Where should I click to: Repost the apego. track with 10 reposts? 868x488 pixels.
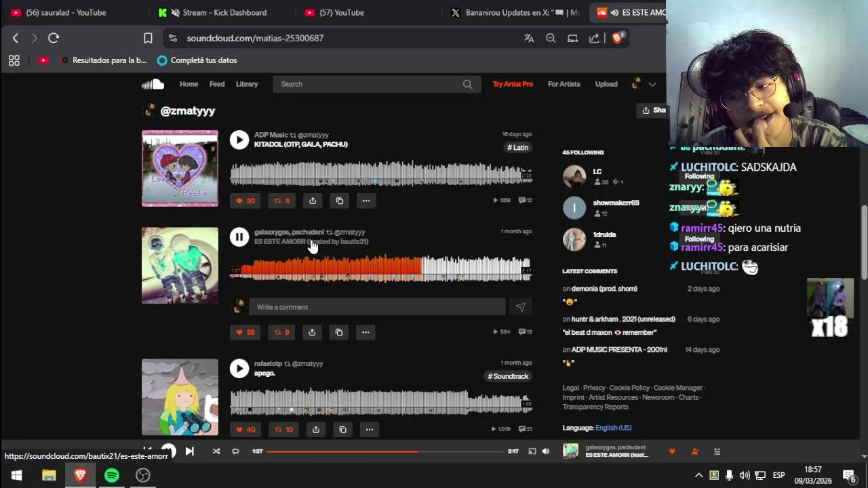[283, 429]
